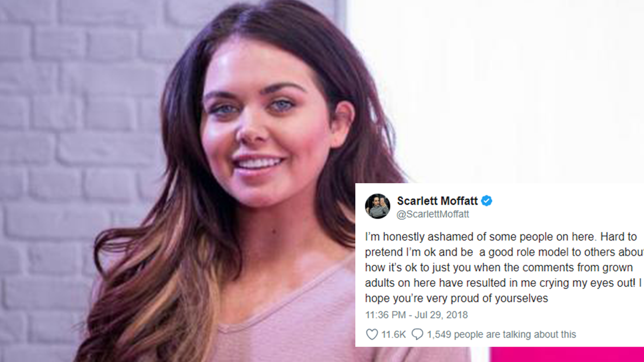Click the blue verified badge
This screenshot has height=362, width=644.
[487, 201]
